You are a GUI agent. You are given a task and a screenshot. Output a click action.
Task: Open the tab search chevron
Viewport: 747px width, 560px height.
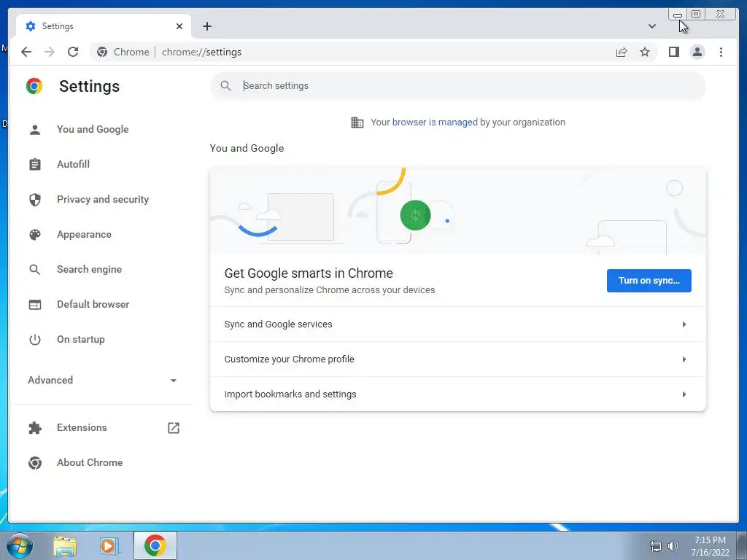pyautogui.click(x=651, y=26)
